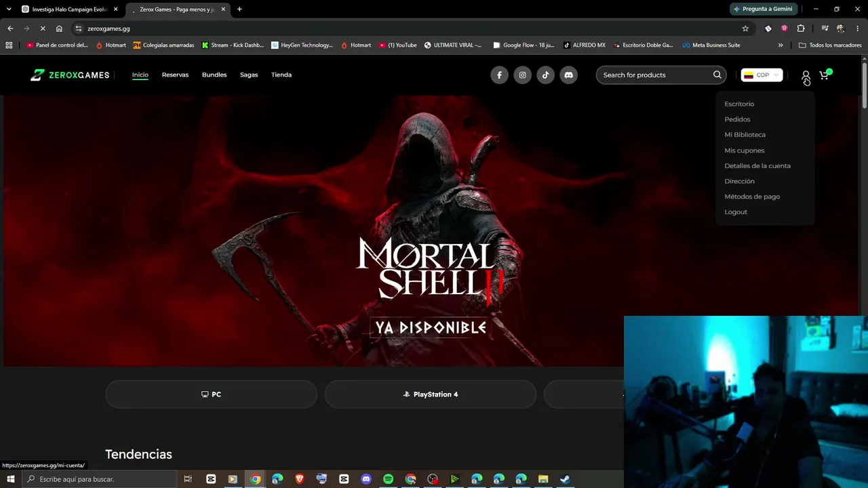Viewport: 868px width, 488px height.
Task: Click the browser home button
Action: tap(59, 28)
